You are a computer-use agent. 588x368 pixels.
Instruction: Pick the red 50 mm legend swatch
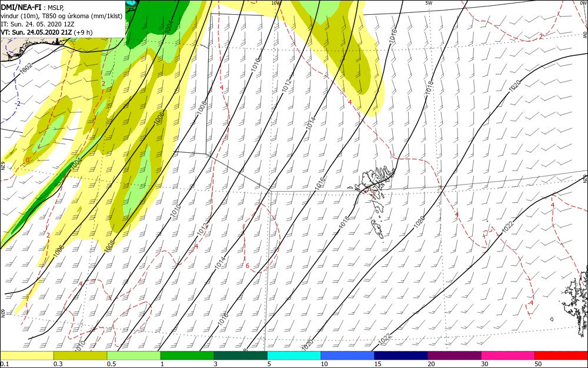(562, 356)
